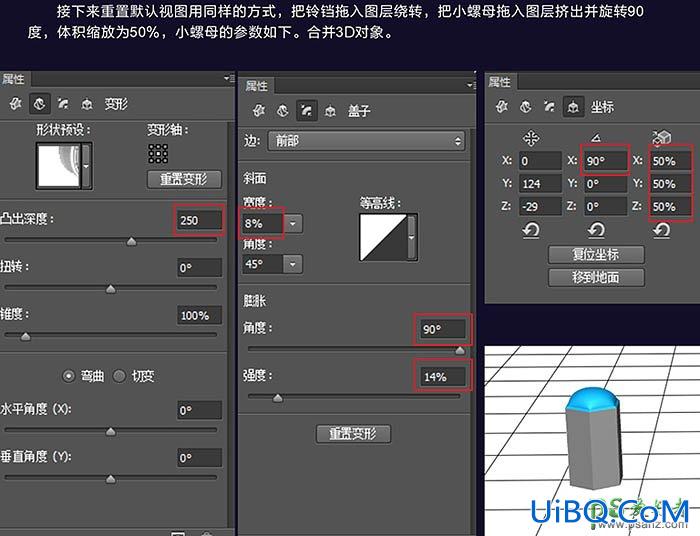Click the inflate 角度 slider handle

[x=460, y=350]
